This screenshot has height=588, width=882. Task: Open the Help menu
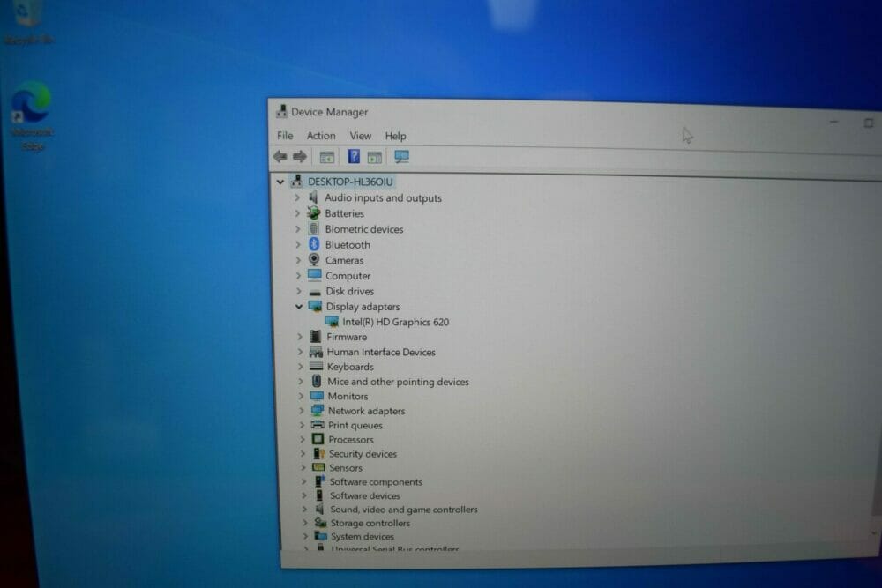(x=395, y=136)
